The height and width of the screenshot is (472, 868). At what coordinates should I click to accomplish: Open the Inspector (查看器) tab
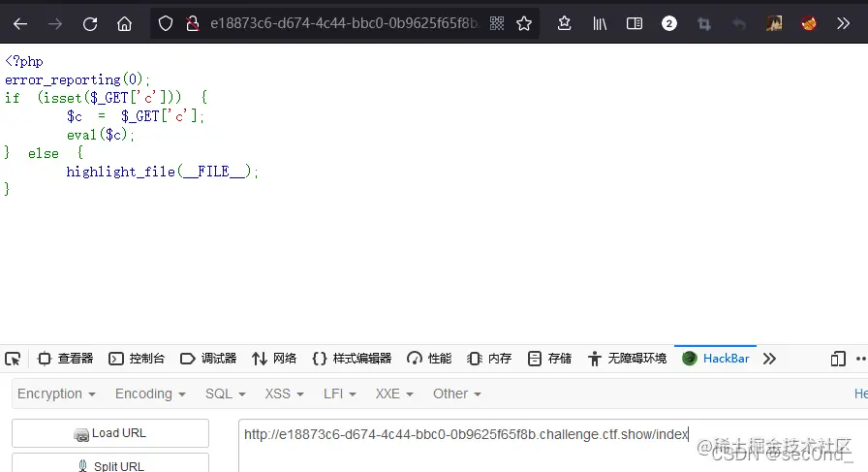[x=65, y=359]
